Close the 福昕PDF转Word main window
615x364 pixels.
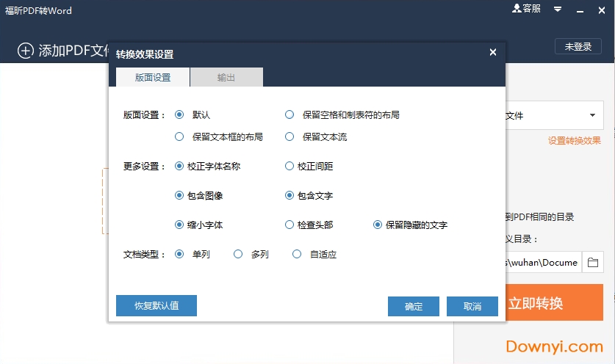point(602,10)
